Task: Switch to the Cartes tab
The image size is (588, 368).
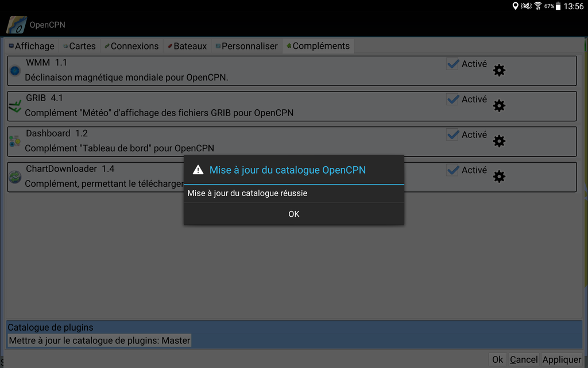Action: [x=79, y=46]
